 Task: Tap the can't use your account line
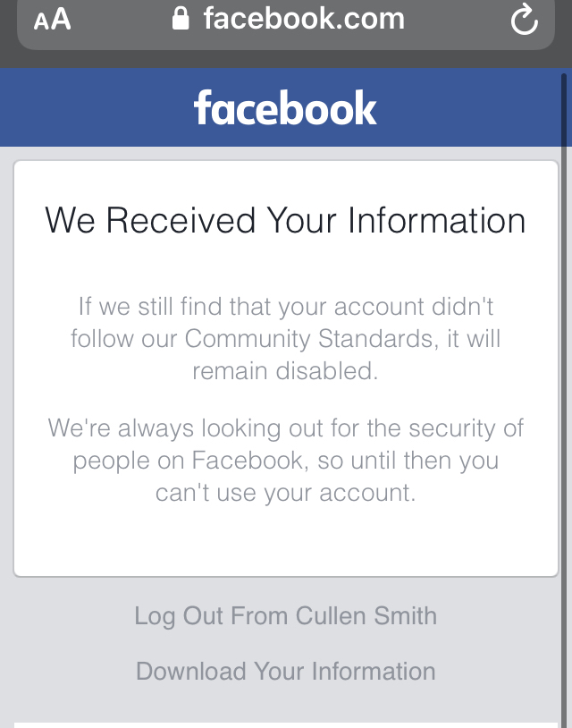point(285,493)
